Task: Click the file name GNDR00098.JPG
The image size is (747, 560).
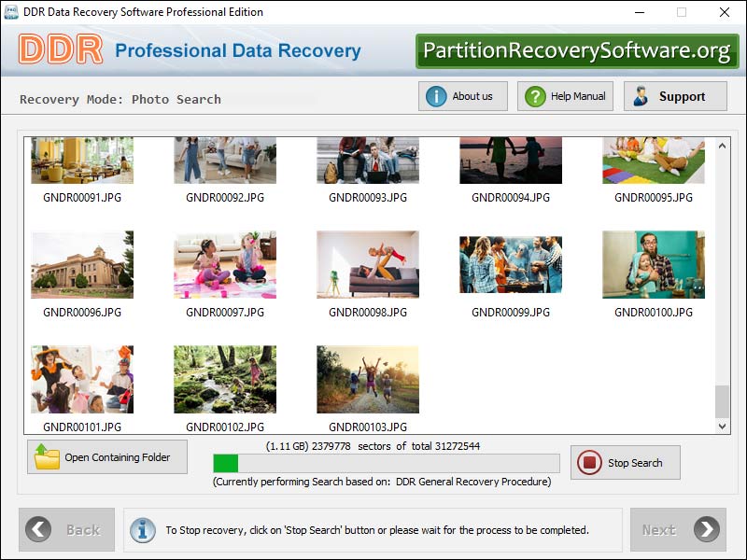Action: 368,313
